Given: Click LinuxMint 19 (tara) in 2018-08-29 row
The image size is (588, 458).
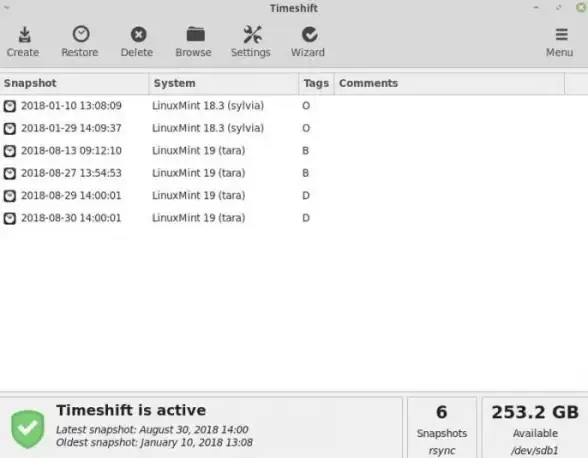Looking at the screenshot, I should [199, 196].
